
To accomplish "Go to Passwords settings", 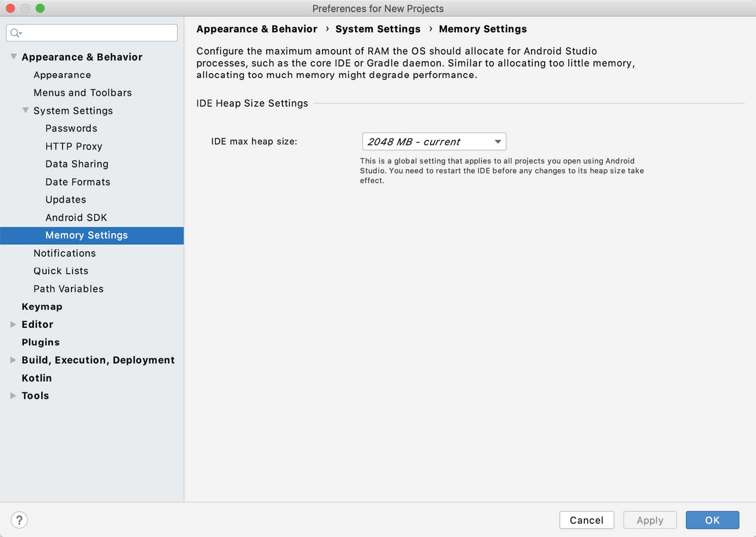I will (x=71, y=129).
